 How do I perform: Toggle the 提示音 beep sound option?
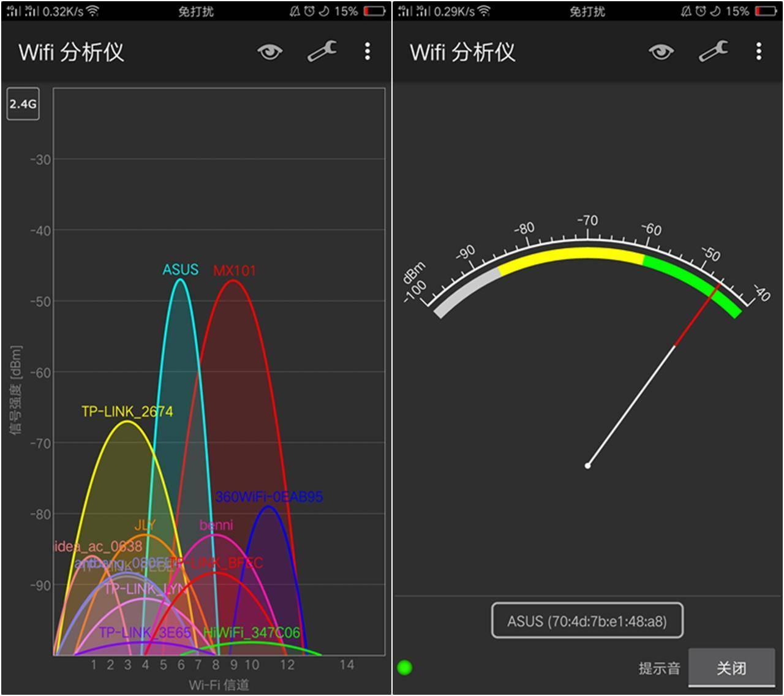[x=658, y=668]
